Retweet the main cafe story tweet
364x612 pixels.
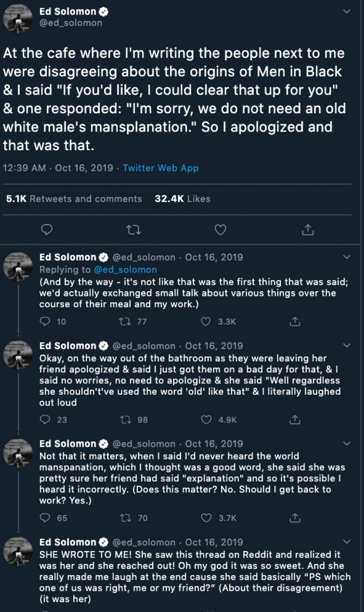pos(134,229)
